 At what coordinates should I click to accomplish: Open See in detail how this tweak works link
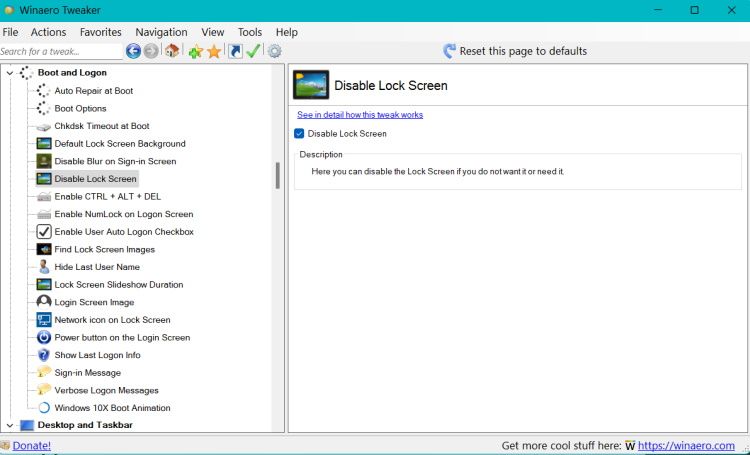tap(360, 115)
